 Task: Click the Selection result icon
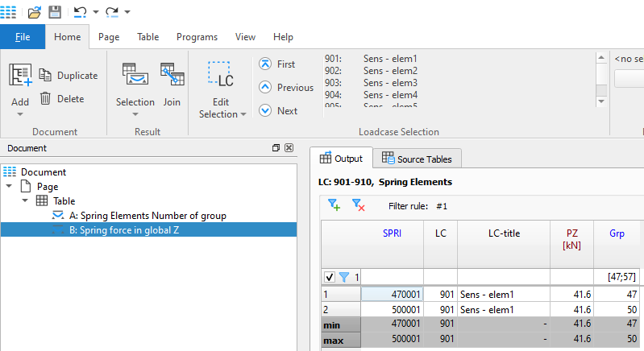135,74
